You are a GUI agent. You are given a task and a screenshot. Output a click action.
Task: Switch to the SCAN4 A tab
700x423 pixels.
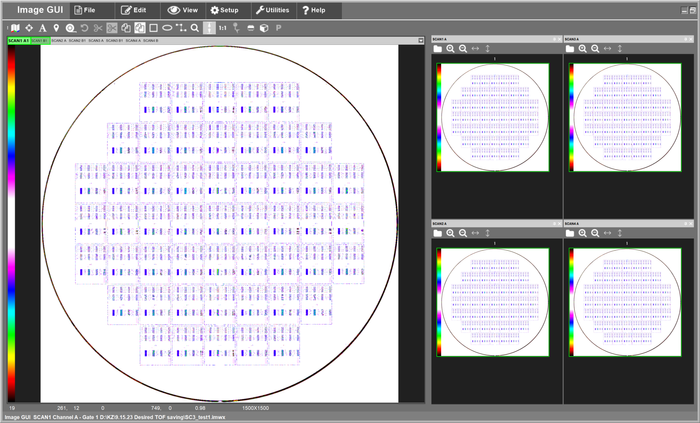click(133, 41)
